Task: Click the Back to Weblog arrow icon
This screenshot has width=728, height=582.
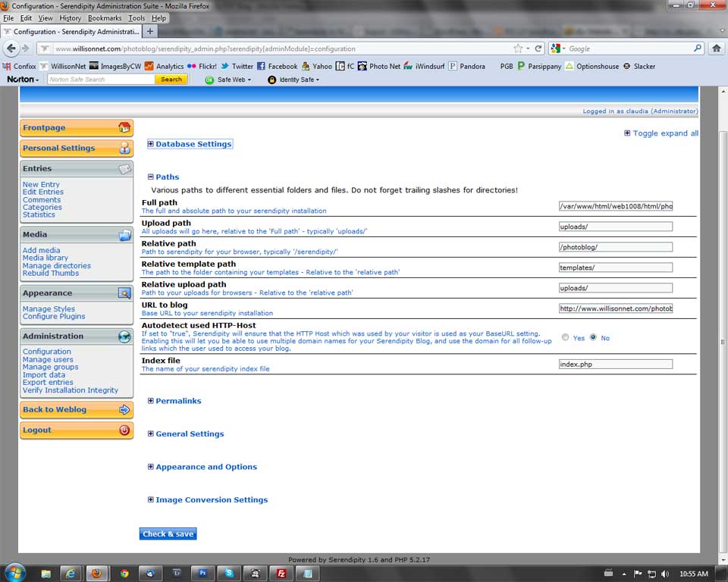Action: click(x=124, y=410)
